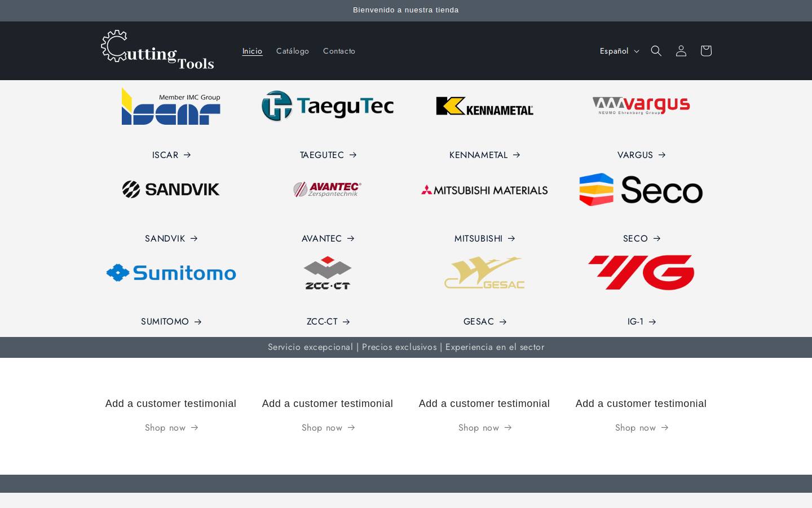Click Shop now under second testimonial
Viewport: 812px width, 508px height.
tap(328, 428)
